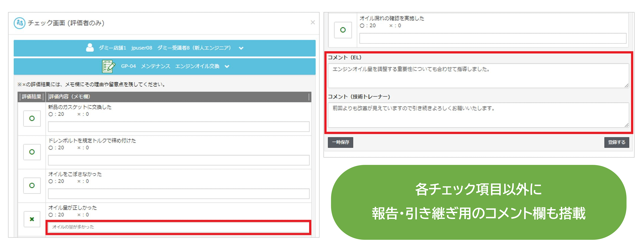
Task: Click resize handle of コメント（EL） box
Action: point(626,86)
